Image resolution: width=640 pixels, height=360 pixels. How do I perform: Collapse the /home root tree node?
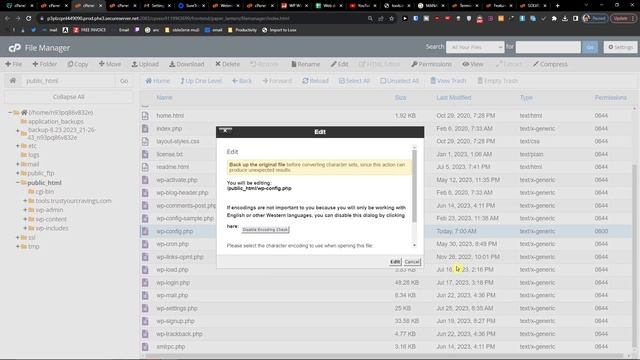[x=10, y=112]
